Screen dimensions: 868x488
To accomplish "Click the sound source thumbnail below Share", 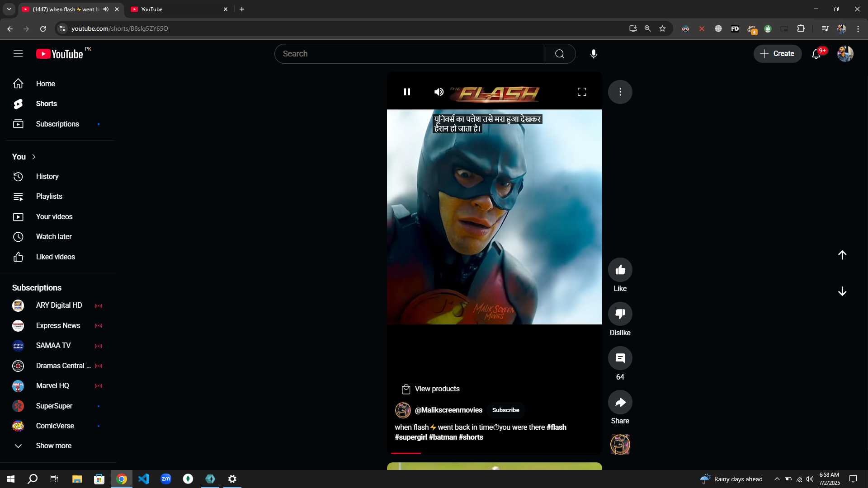I will tap(620, 445).
